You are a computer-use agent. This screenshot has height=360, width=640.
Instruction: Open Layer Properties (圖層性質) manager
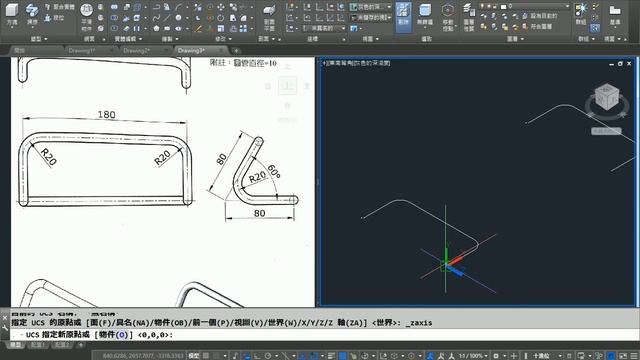click(x=469, y=16)
